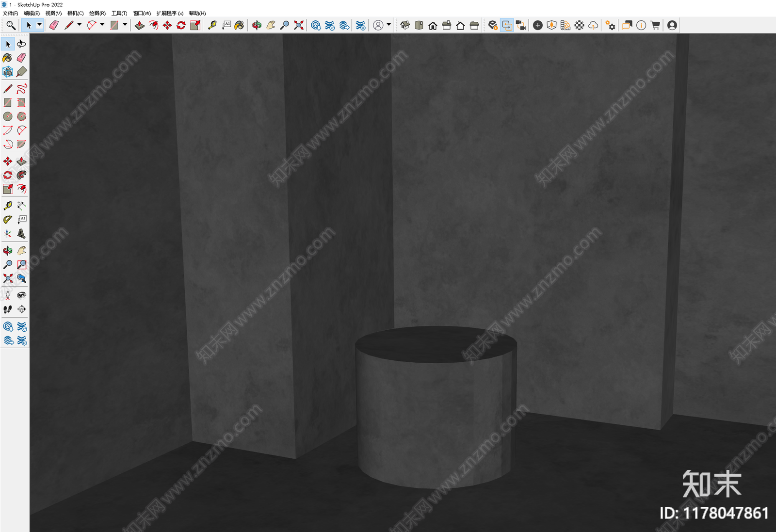The image size is (776, 532).
Task: Pick the Rotated Rectangle tool in left toolbar
Action: (x=21, y=103)
